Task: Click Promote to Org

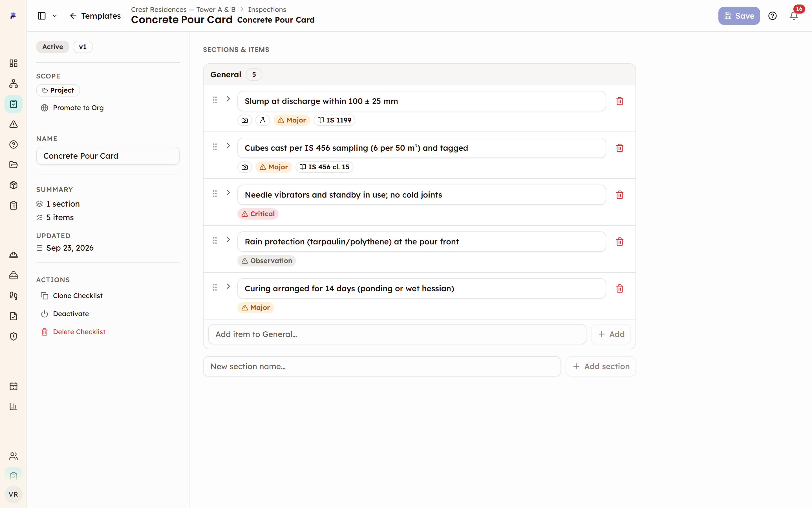Action: 72,108
